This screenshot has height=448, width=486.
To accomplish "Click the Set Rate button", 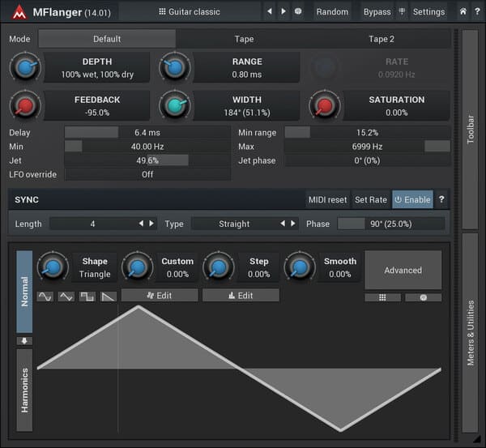I will click(371, 199).
